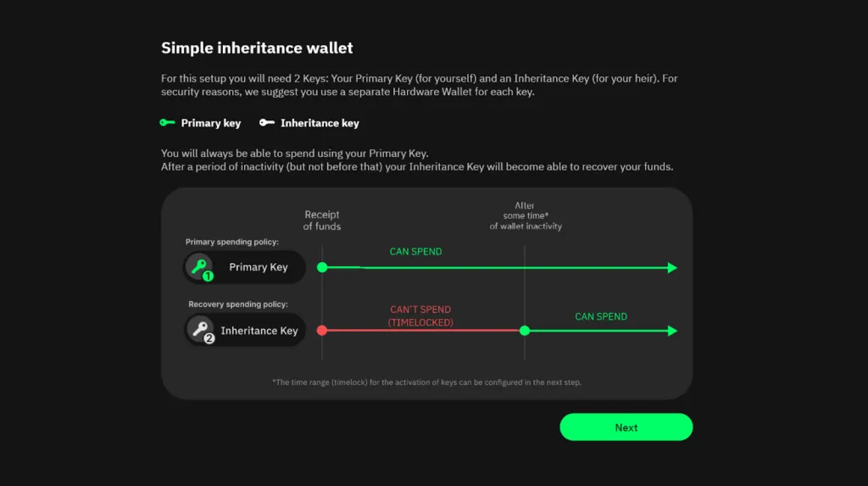Click the CAN SPEND label on the inheritance timeline

coord(601,316)
